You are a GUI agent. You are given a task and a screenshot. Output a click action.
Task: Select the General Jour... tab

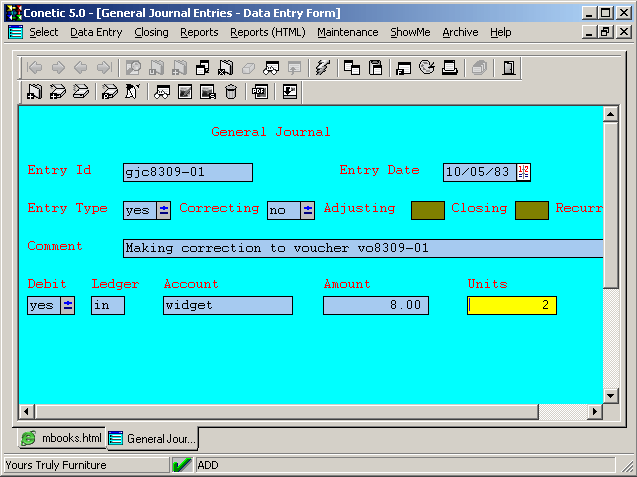pyautogui.click(x=154, y=438)
